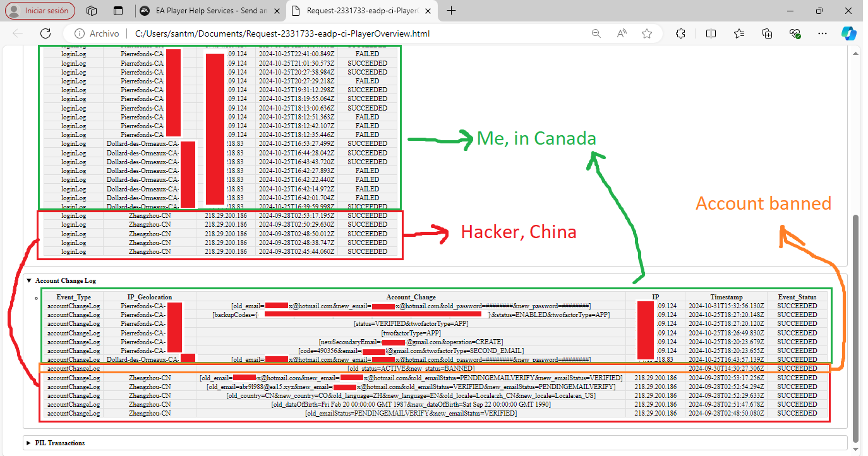The height and width of the screenshot is (456, 868).
Task: Add page to favorites with star
Action: click(x=646, y=33)
